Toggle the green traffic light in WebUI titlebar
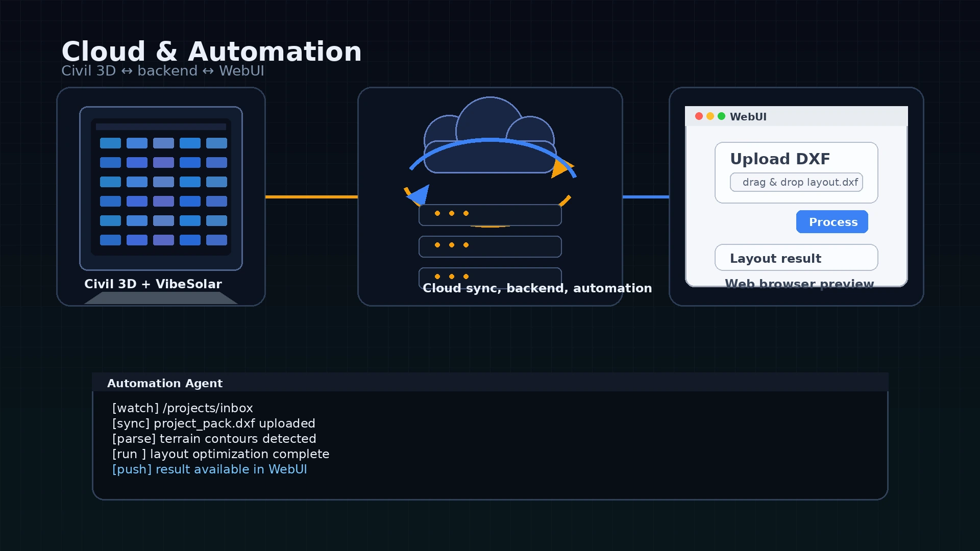The height and width of the screenshot is (551, 980). [x=722, y=116]
